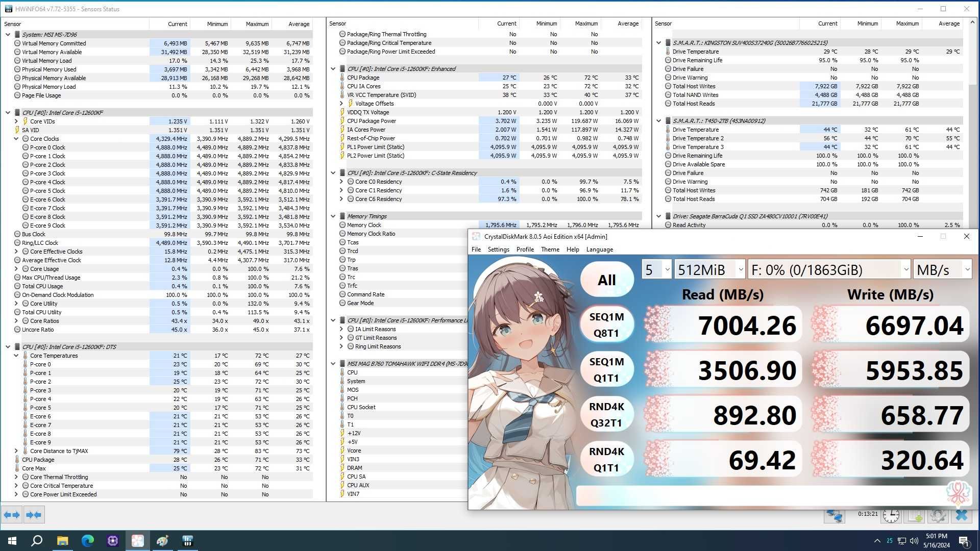Open File Explorer from the taskbar
Screen dimensions: 980x551
point(62,541)
